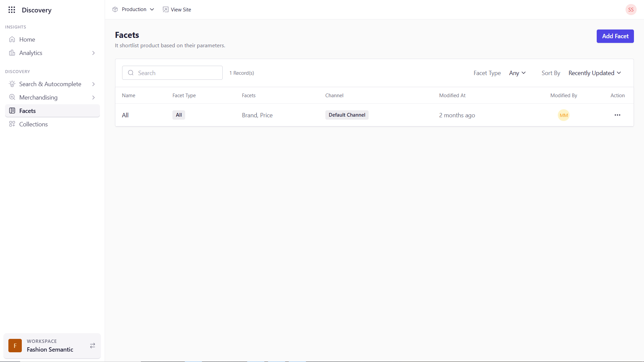Screen dimensions: 644x362
Task: Open Collections in the sidebar
Action: (x=33, y=124)
